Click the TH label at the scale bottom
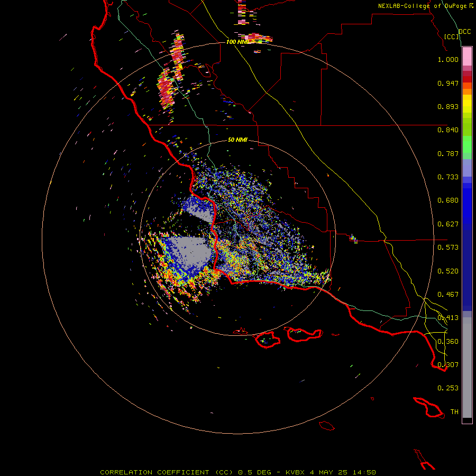This screenshot has height=476, width=476. click(x=454, y=412)
